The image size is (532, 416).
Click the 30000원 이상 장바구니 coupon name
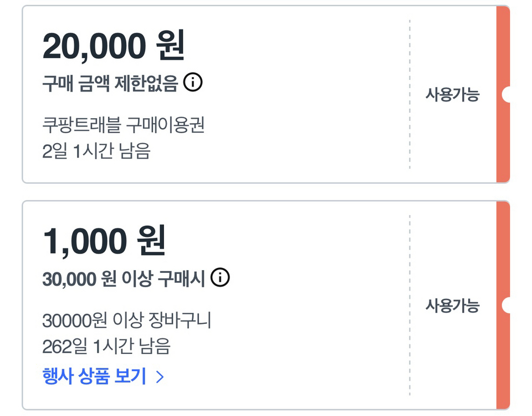pyautogui.click(x=126, y=320)
